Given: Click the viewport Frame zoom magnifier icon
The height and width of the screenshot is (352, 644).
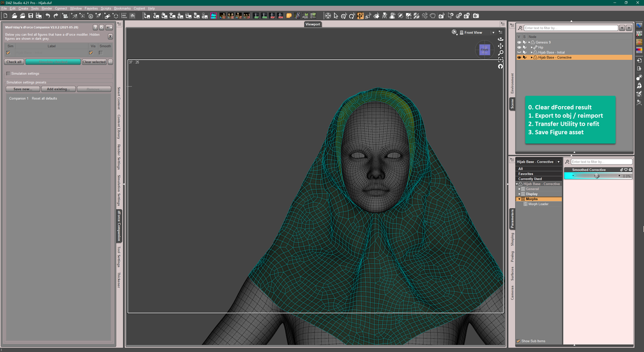Looking at the screenshot, I should pos(501,53).
